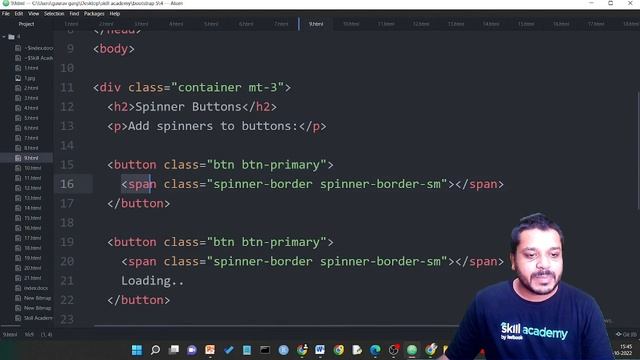Viewport: 640px width, 360px height.
Task: Open 7.html in the project tree
Action: pos(31,138)
